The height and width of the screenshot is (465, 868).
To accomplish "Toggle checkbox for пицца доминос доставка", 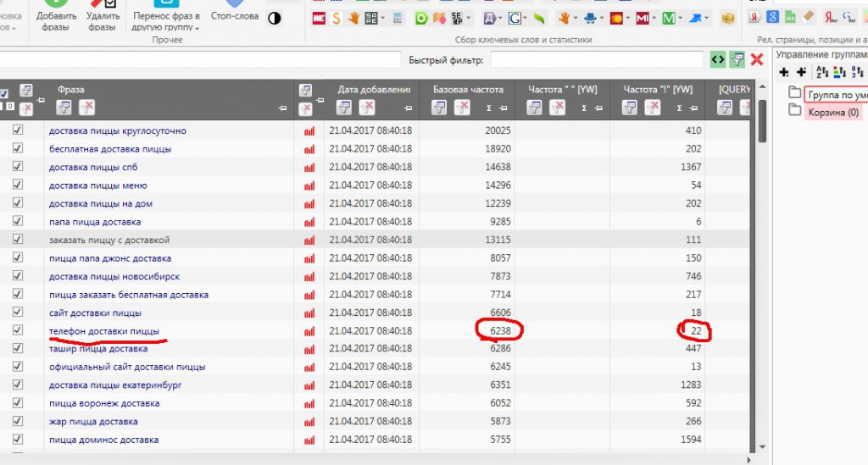I will pos(18,439).
